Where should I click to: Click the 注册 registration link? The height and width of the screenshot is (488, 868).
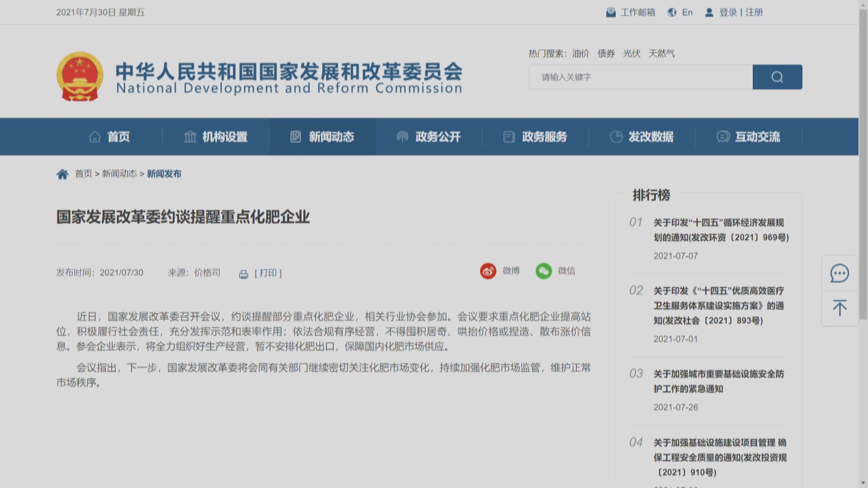point(754,12)
